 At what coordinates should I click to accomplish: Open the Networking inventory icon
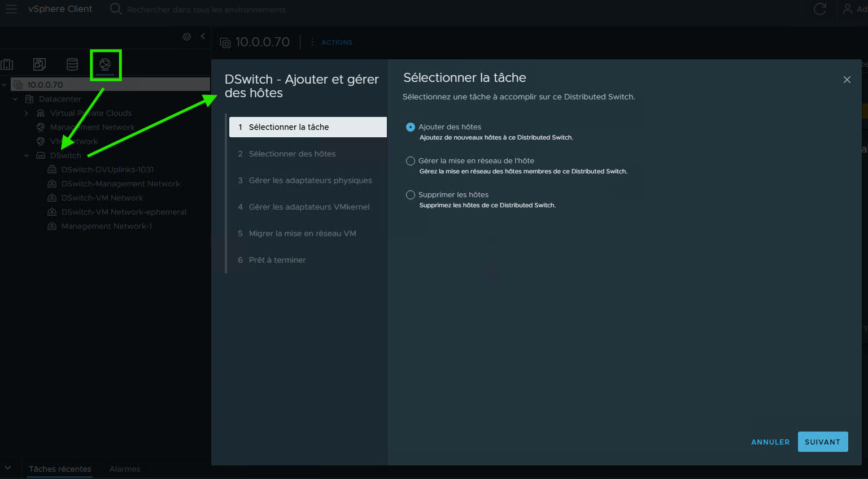(x=105, y=64)
